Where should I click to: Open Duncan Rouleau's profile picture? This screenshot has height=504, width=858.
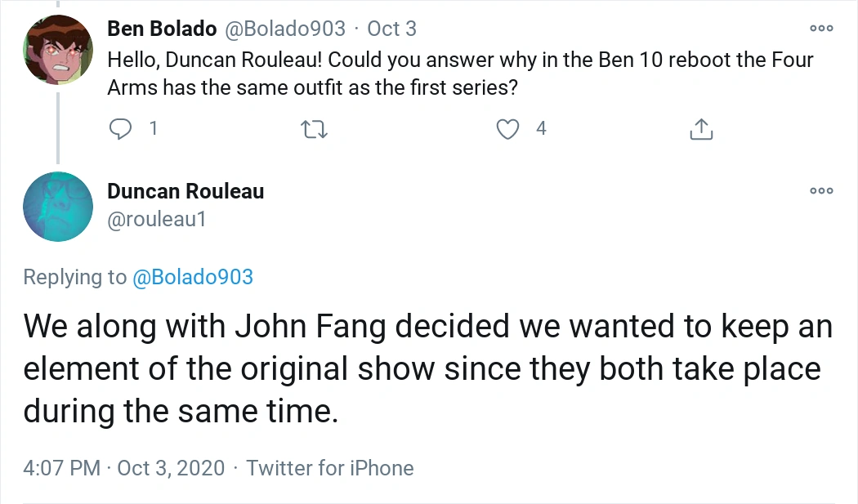pyautogui.click(x=57, y=207)
